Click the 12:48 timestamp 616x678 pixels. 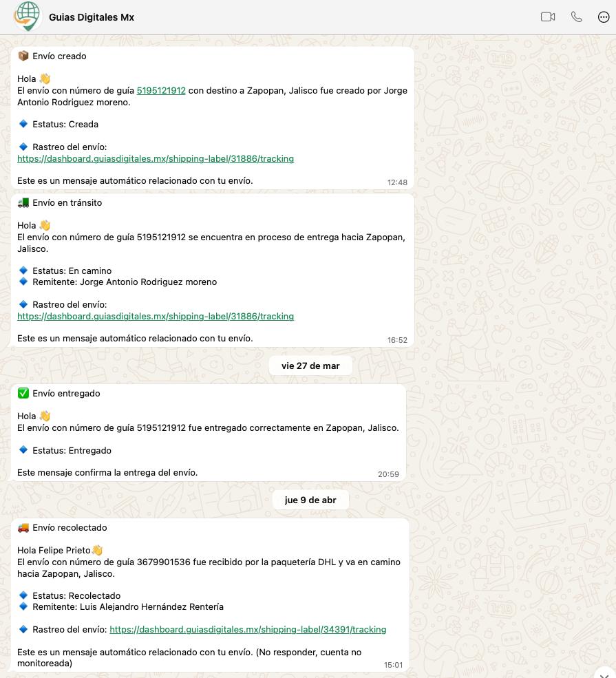click(x=397, y=182)
